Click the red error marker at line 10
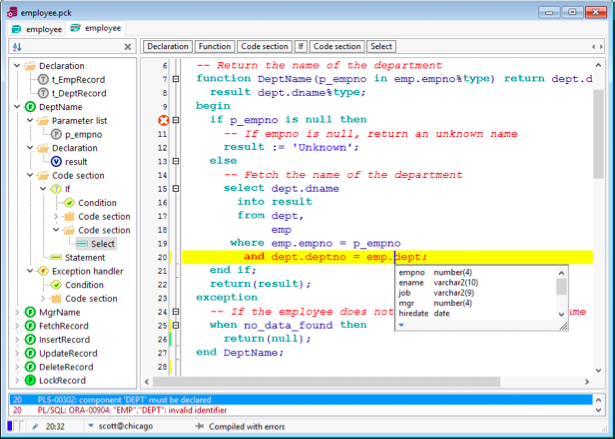The image size is (615, 439). [x=164, y=120]
